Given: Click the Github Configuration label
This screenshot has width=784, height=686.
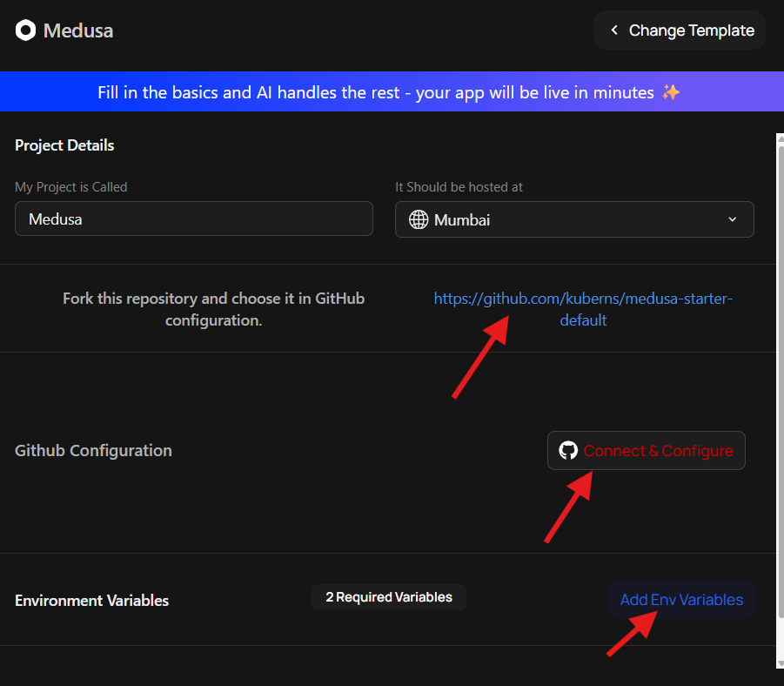Looking at the screenshot, I should pos(93,450).
